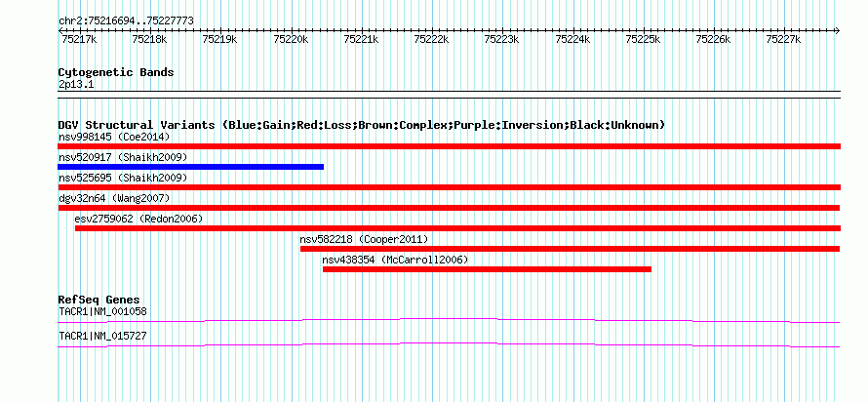
Task: Select the blue nsv520917 gain bar
Action: point(190,167)
